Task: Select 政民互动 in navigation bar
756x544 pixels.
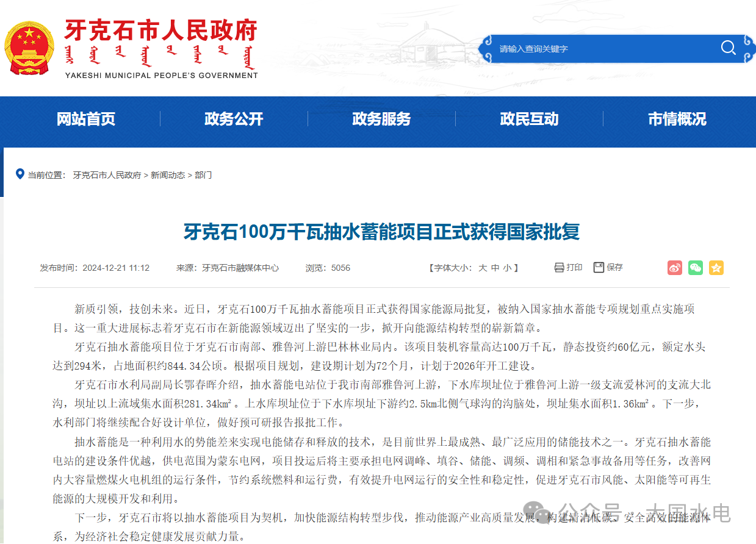Action: tap(529, 119)
